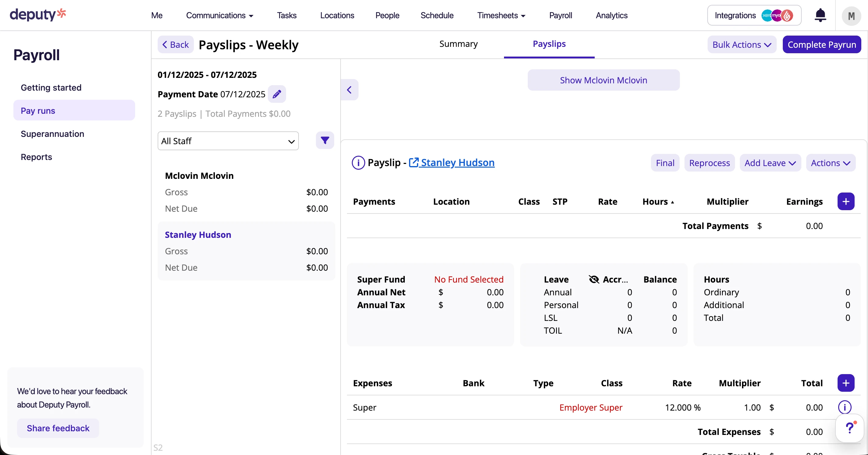Screen dimensions: 868x455
Task: Click the Deputy logo
Action: coord(38,15)
